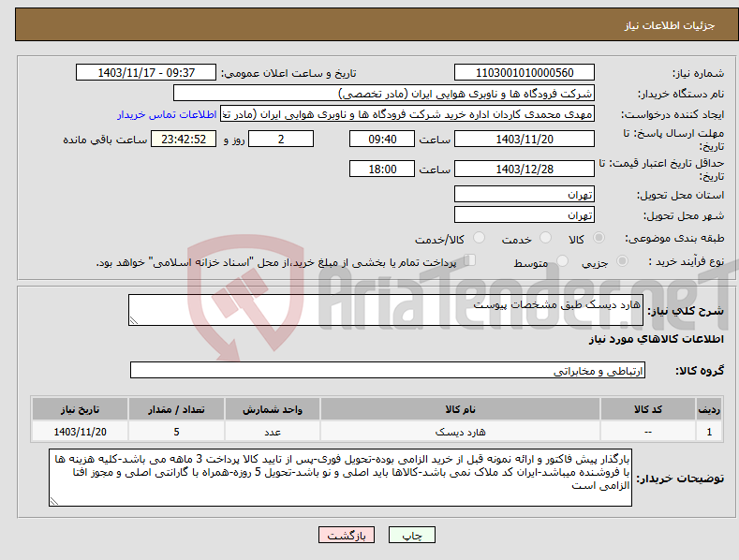The image size is (739, 560).
Task: Click the گروه کالا field ارتباطی و مخابراتی
Action: [x=388, y=371]
